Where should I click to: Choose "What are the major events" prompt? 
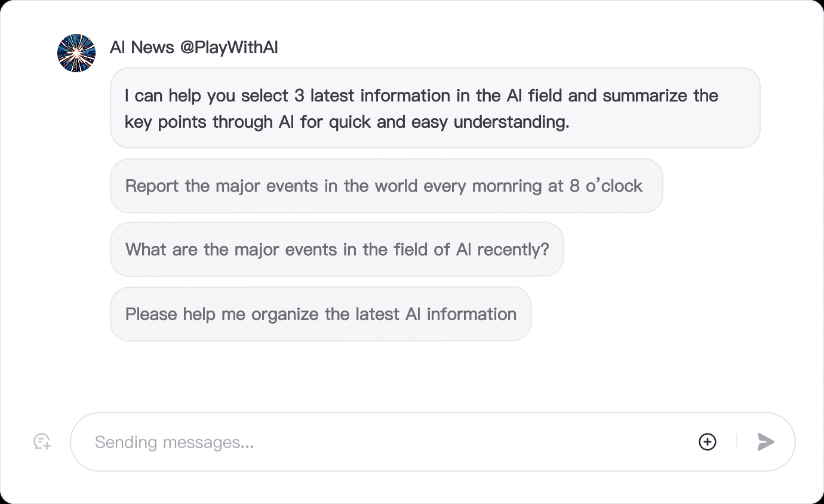tap(337, 250)
